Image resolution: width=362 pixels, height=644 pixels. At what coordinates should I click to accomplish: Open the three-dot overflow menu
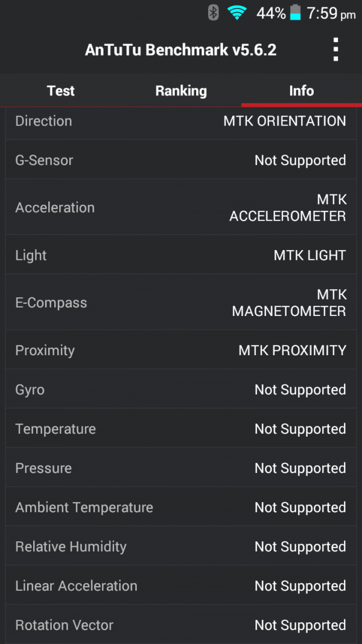coord(336,50)
